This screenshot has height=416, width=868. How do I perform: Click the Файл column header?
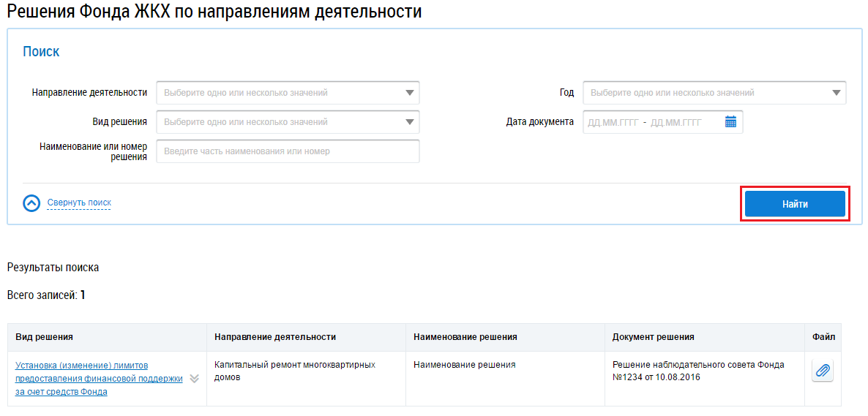(x=823, y=337)
